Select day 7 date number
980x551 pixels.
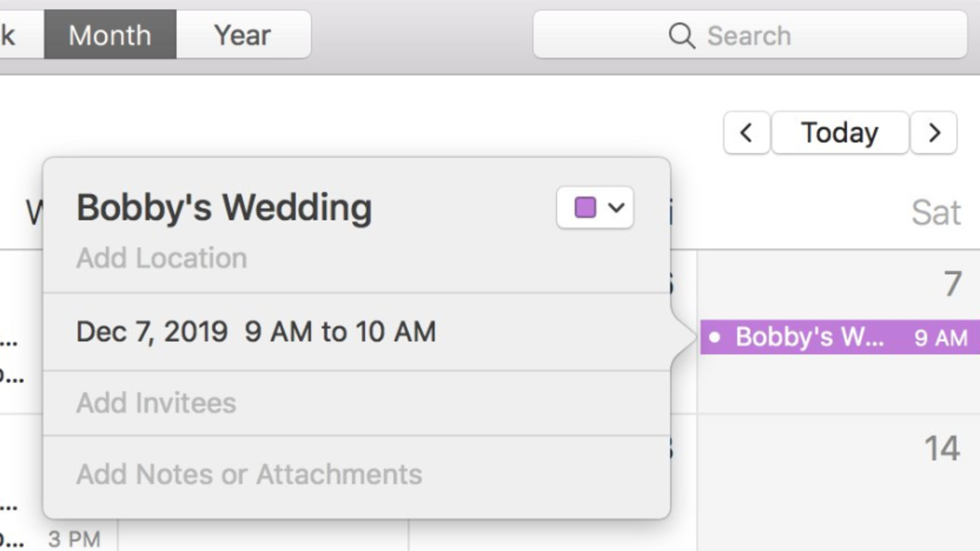click(952, 284)
